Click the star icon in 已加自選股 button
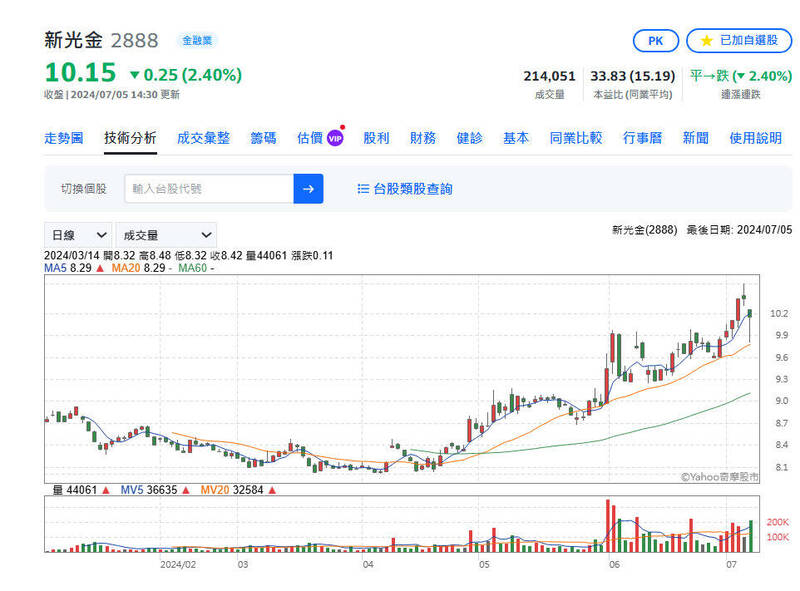The width and height of the screenshot is (800, 591). 706,40
